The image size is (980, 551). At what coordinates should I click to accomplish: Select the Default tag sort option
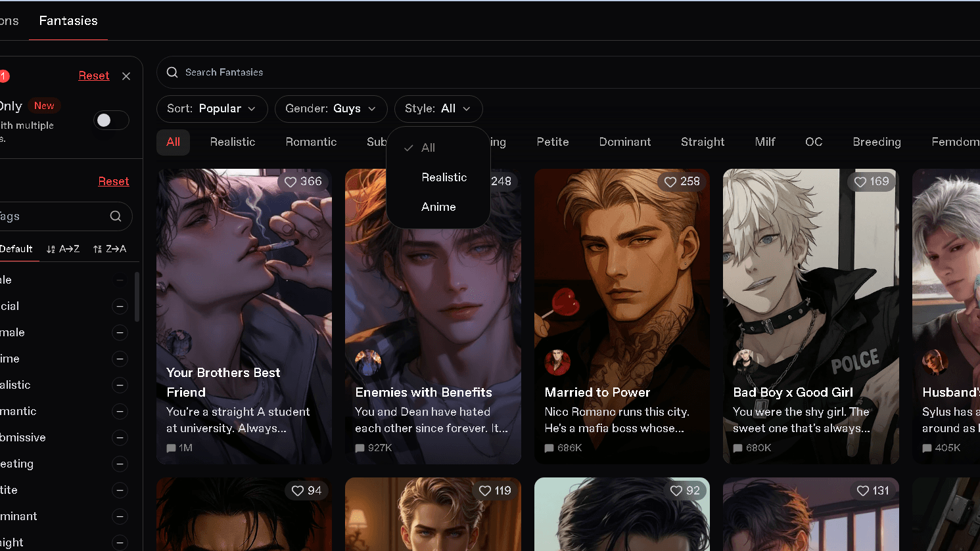[16, 249]
